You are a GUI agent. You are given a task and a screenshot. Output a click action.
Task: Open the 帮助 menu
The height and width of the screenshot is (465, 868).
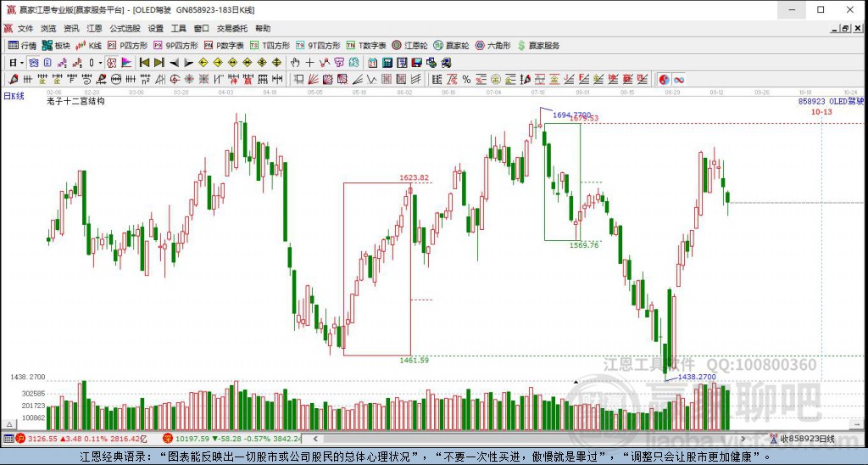coord(263,28)
